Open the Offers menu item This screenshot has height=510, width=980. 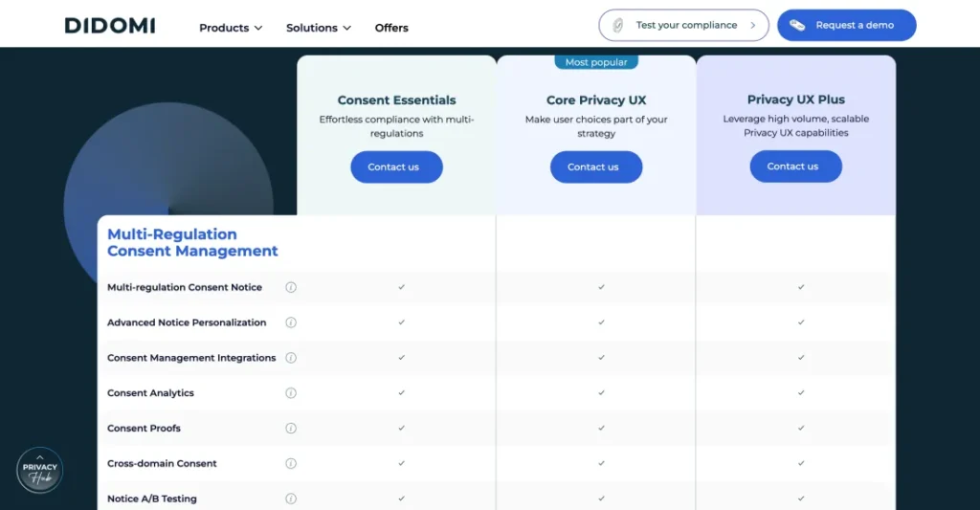(391, 28)
